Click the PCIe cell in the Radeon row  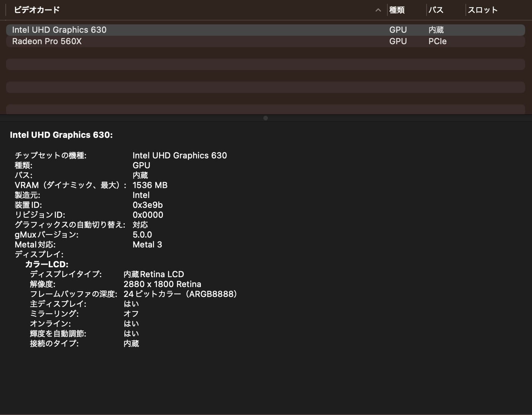coord(437,41)
